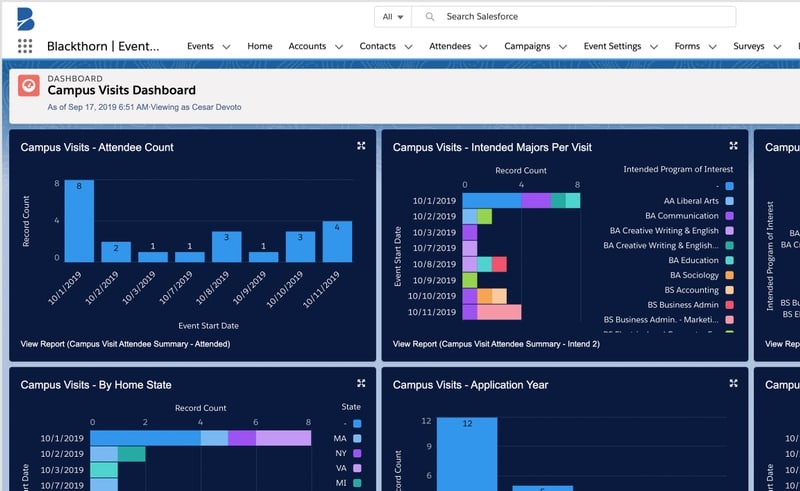
Task: Click the Intended Program of Interest legend title
Action: pyautogui.click(x=678, y=169)
